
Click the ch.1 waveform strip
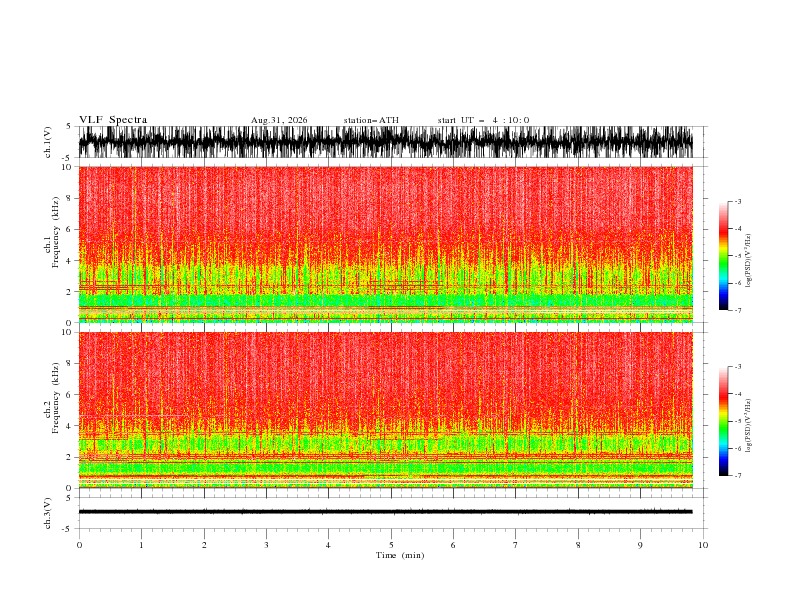(385, 142)
